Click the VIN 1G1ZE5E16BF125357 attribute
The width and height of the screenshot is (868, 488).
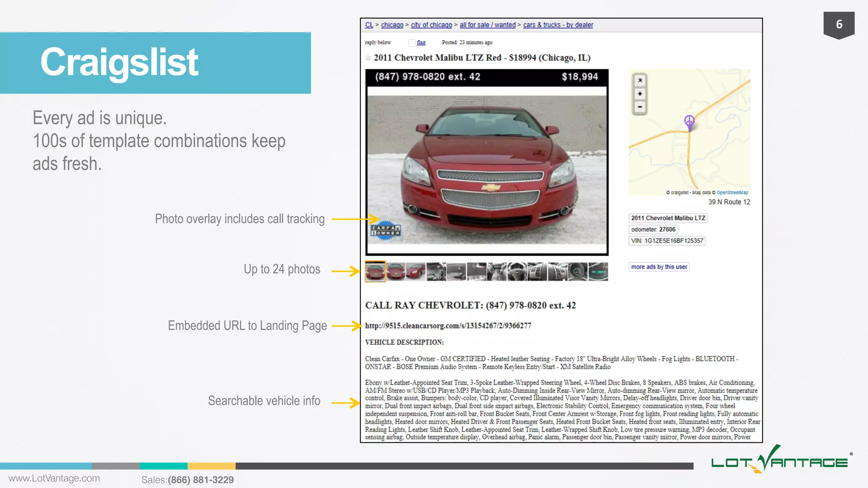coord(667,241)
